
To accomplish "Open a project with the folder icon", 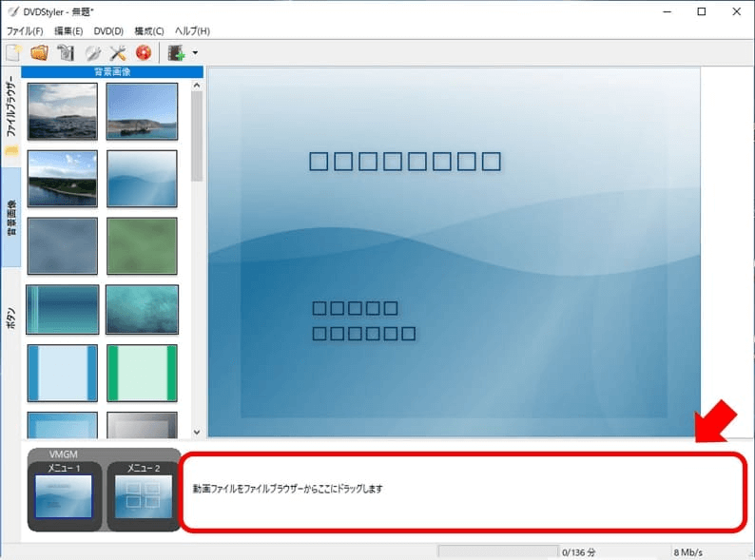I will (39, 53).
